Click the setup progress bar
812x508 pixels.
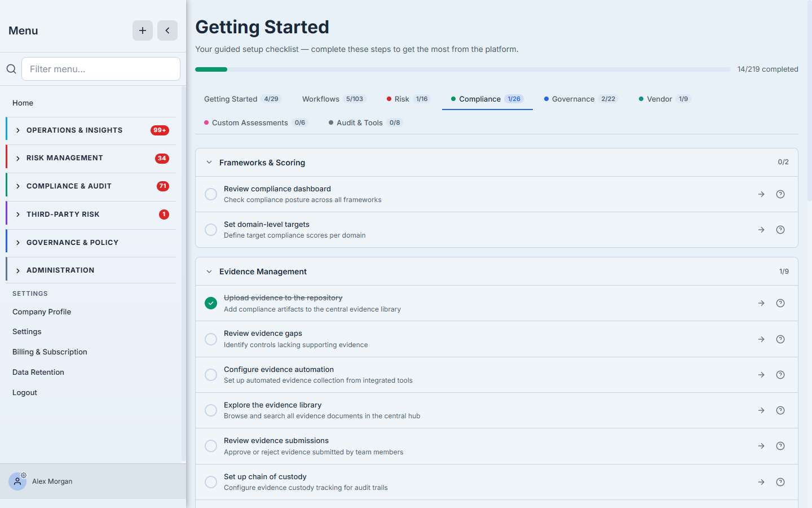tap(463, 69)
